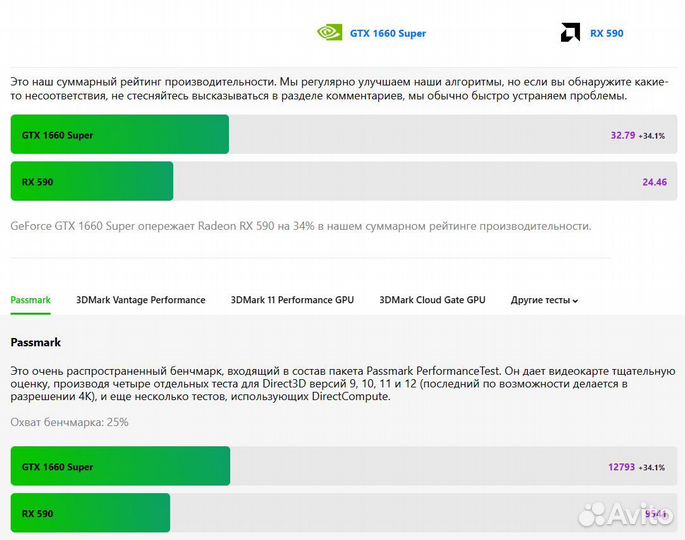Open the 3DMark Cloud Gate GPU tab
Viewport: 685px width, 540px height.
(x=432, y=300)
